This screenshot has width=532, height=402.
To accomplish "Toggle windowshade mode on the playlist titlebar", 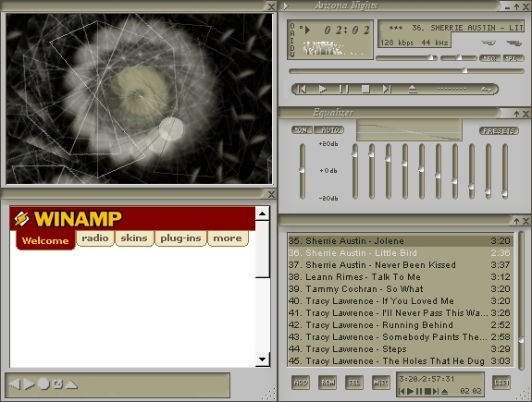I will [516, 222].
